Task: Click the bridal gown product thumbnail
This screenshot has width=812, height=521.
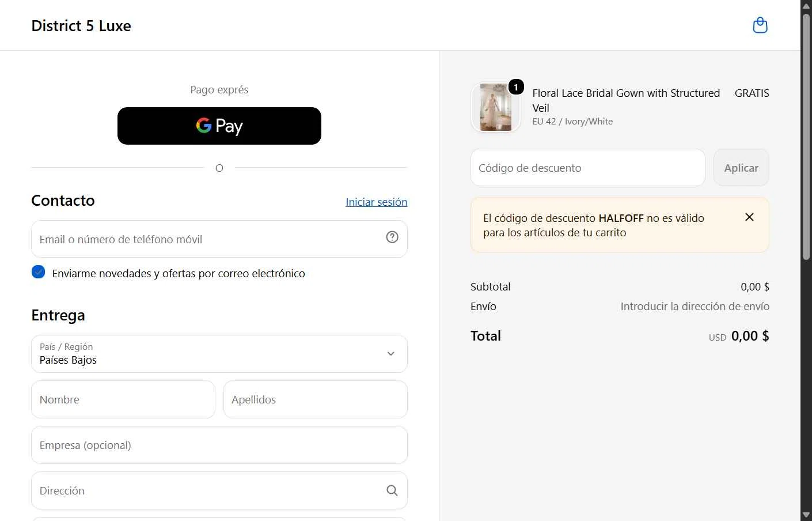Action: click(496, 107)
